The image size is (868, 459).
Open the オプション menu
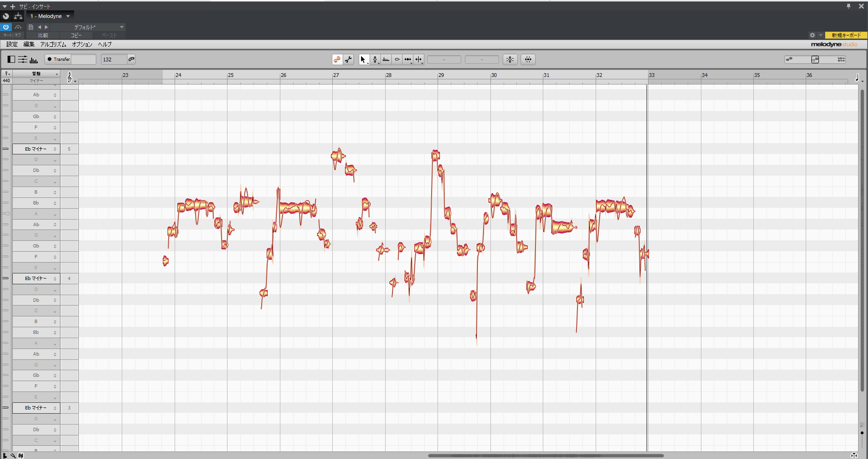[x=82, y=44]
